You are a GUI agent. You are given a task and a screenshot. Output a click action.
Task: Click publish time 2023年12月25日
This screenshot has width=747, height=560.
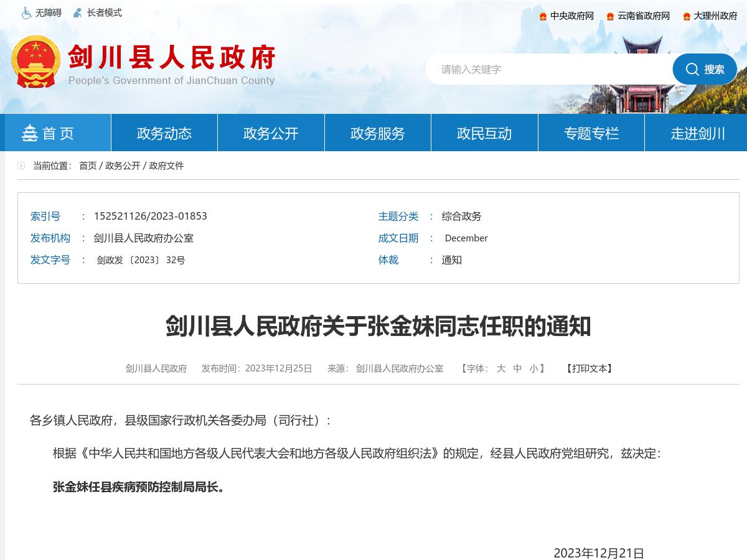coord(278,368)
